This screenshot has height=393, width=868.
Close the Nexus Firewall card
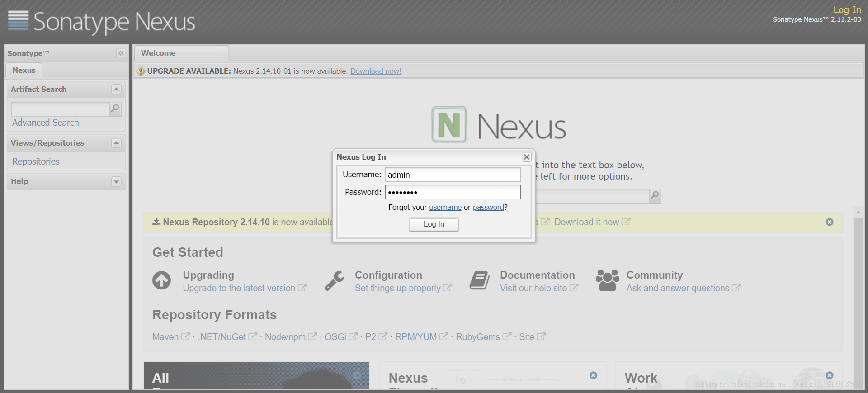[x=594, y=375]
